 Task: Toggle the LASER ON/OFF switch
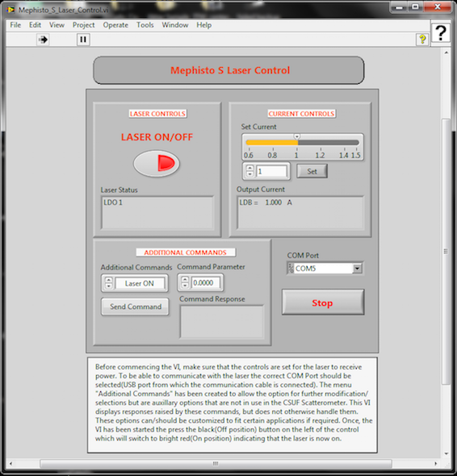(157, 163)
